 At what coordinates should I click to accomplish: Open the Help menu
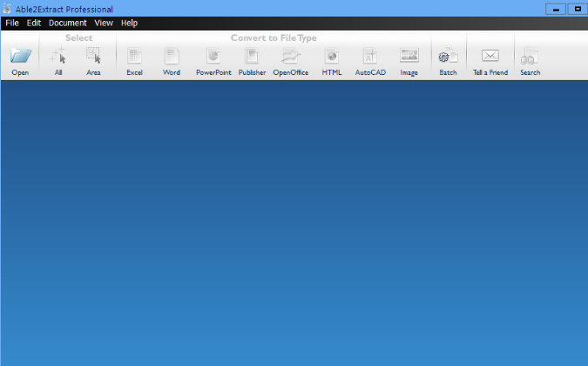click(x=130, y=23)
